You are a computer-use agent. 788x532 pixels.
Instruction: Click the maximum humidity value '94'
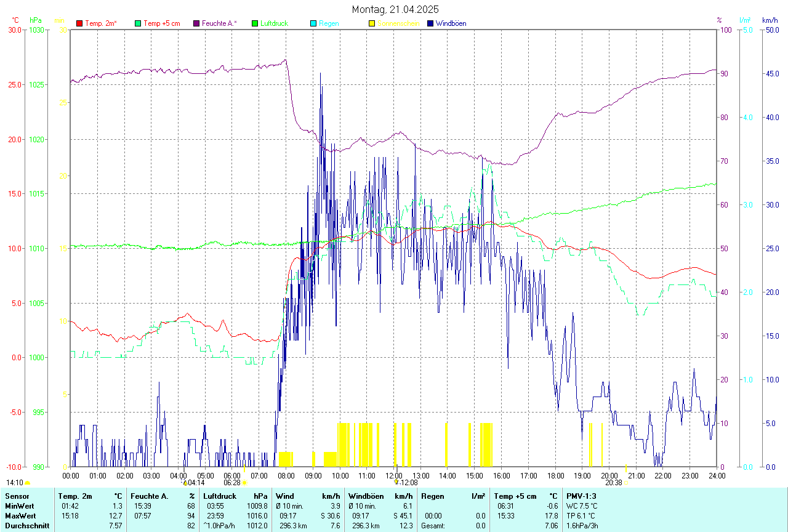point(191,515)
